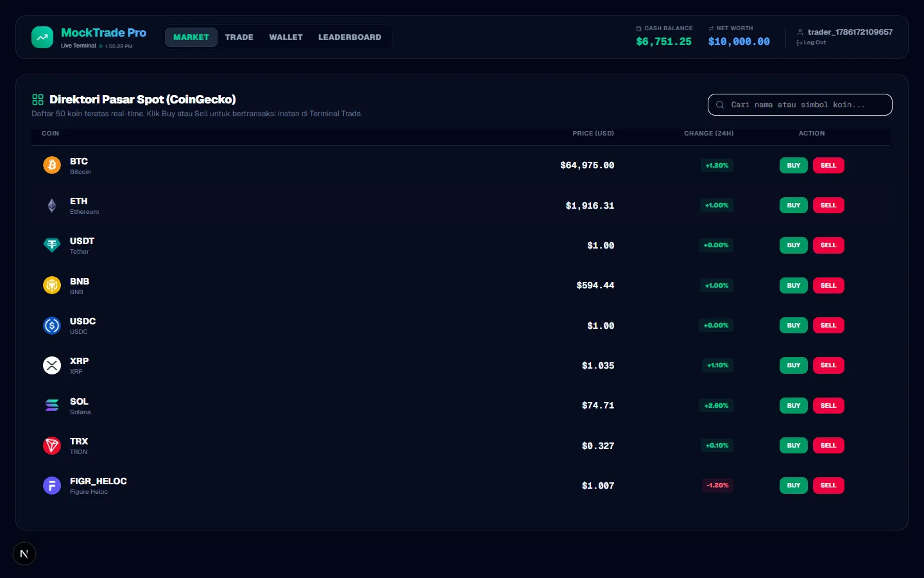Click the TRON coin icon
Viewport: 924px width, 578px height.
(52, 446)
